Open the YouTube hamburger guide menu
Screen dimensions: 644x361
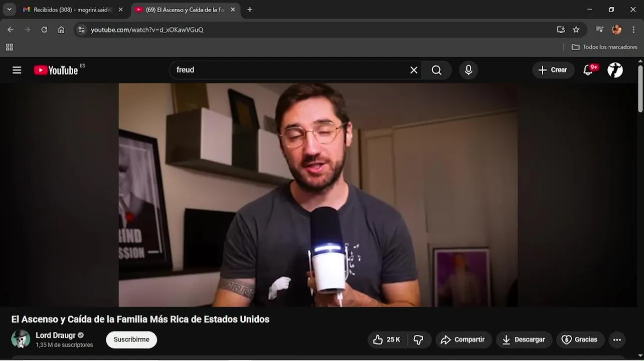17,70
